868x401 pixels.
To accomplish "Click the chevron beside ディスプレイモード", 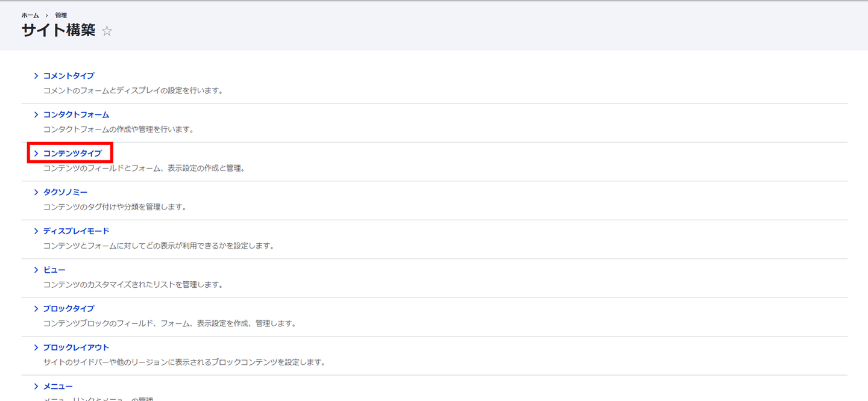I will pyautogui.click(x=36, y=231).
